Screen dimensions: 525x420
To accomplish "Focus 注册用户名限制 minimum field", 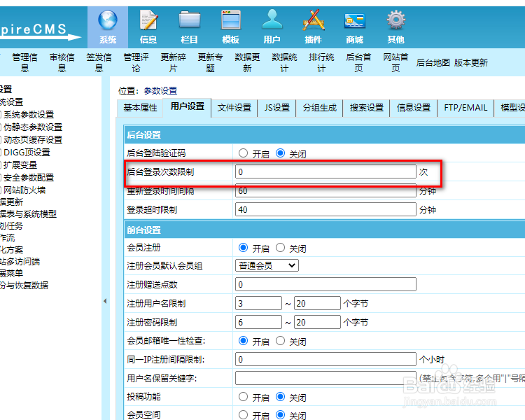I will (258, 303).
